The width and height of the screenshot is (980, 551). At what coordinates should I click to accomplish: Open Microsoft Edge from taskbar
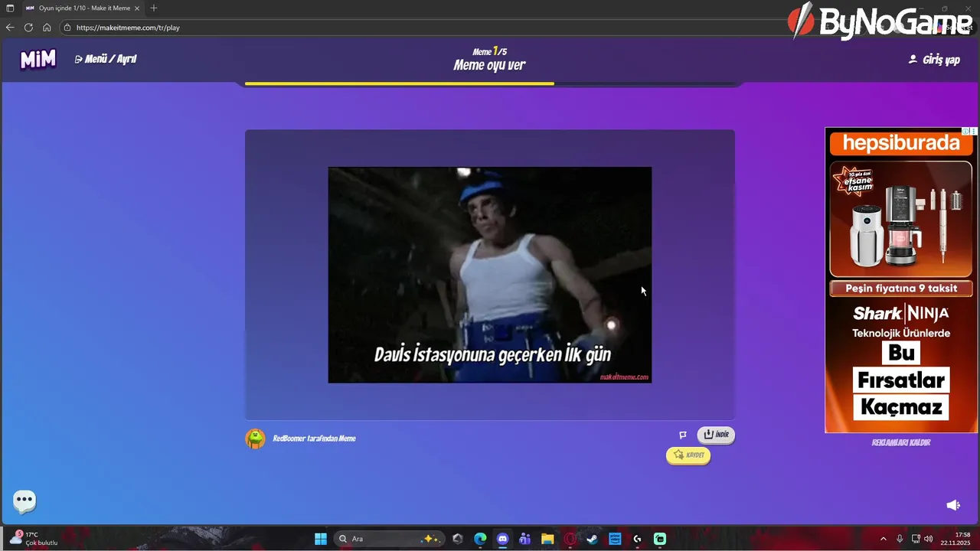coord(480,539)
